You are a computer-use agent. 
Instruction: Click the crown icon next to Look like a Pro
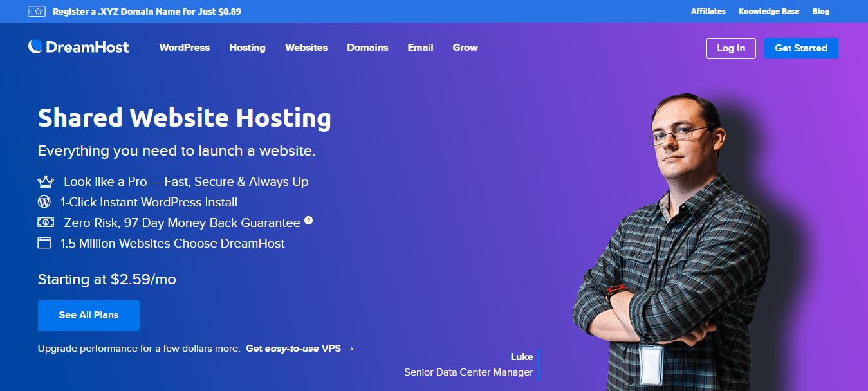click(44, 181)
